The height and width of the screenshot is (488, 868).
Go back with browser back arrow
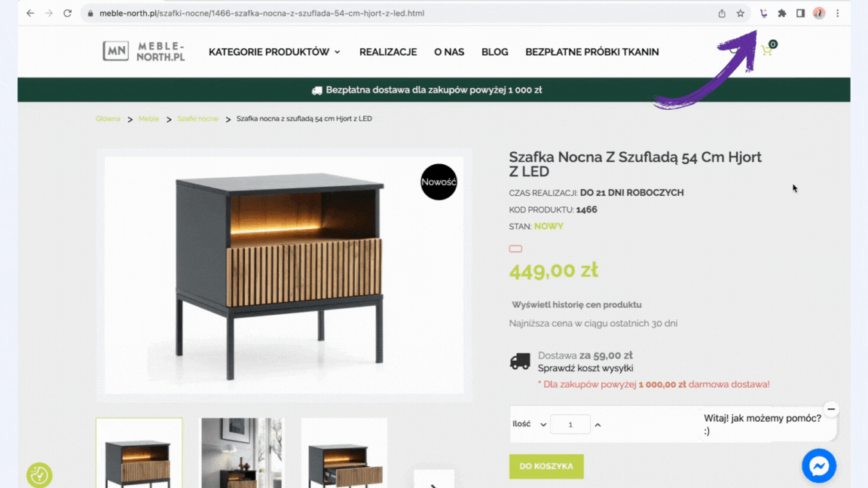(30, 14)
